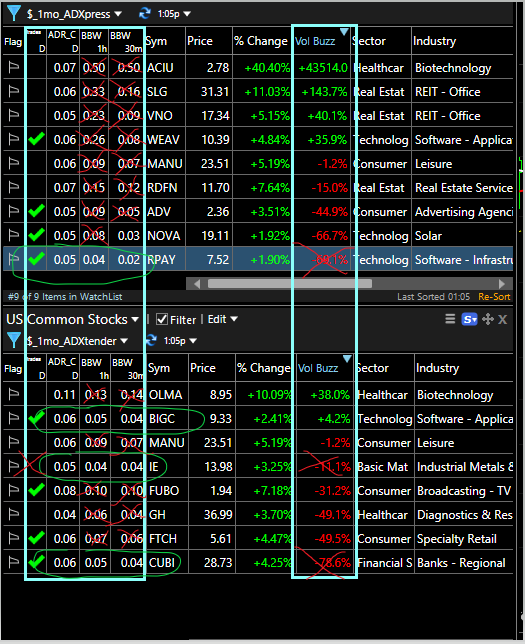Image resolution: width=525 pixels, height=644 pixels.
Task: Set a flag on the CUBI row
Action: click(x=14, y=562)
